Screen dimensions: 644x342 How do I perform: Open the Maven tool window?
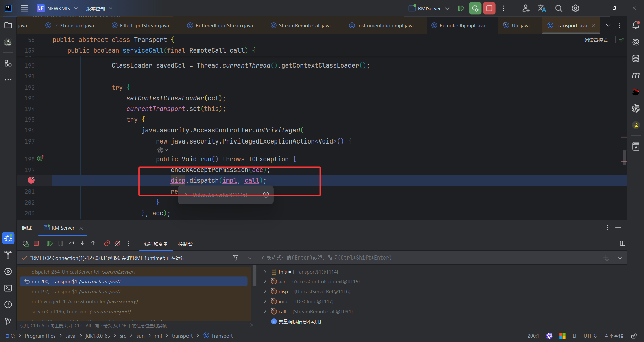[x=636, y=75]
